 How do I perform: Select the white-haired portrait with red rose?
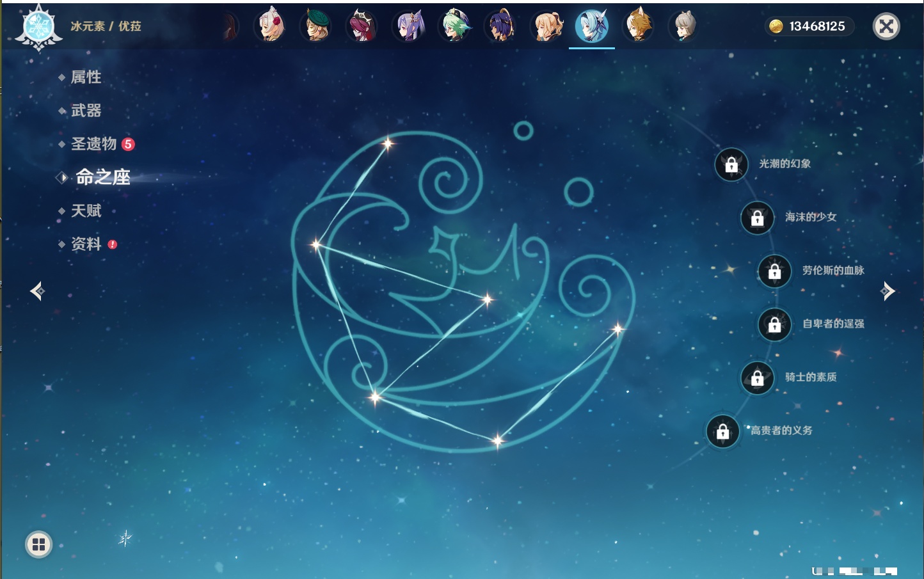tap(270, 26)
